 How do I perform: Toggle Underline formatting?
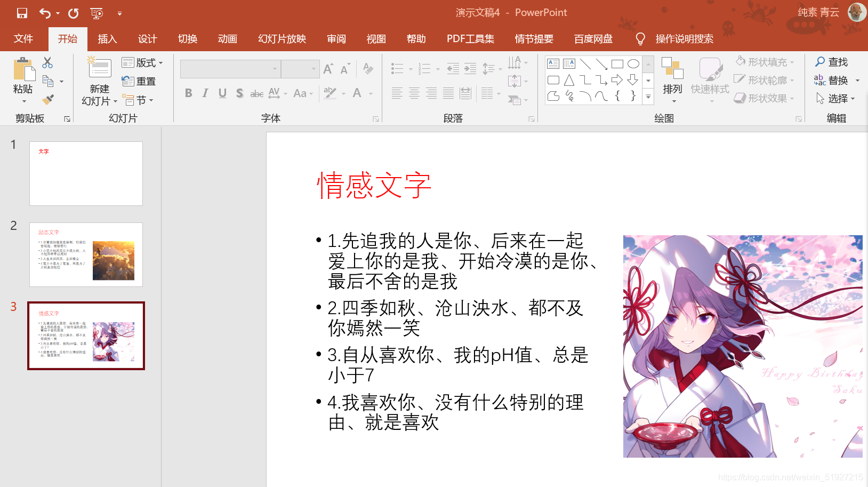222,93
